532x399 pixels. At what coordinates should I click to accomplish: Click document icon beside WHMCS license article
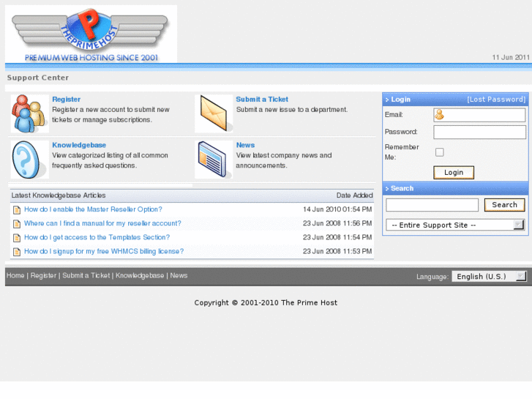(x=17, y=252)
